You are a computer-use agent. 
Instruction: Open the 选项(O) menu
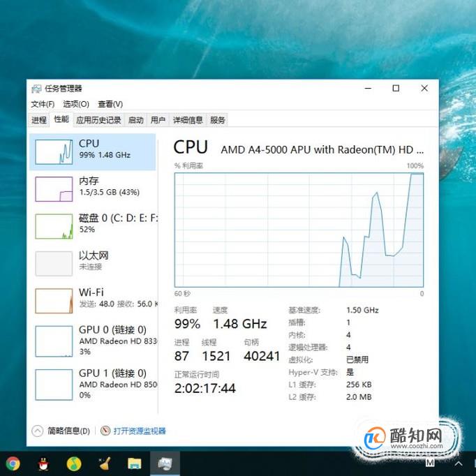click(76, 104)
